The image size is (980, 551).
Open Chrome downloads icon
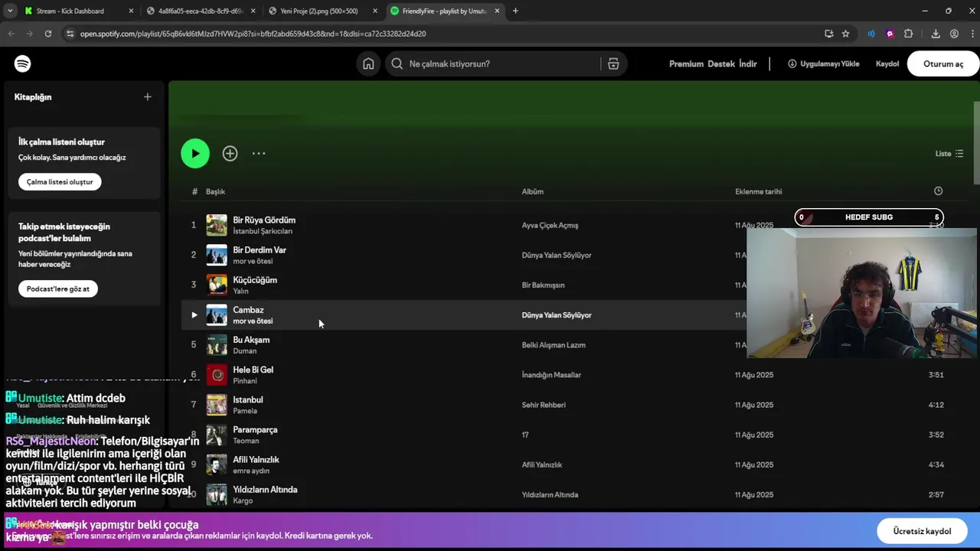pyautogui.click(x=936, y=34)
